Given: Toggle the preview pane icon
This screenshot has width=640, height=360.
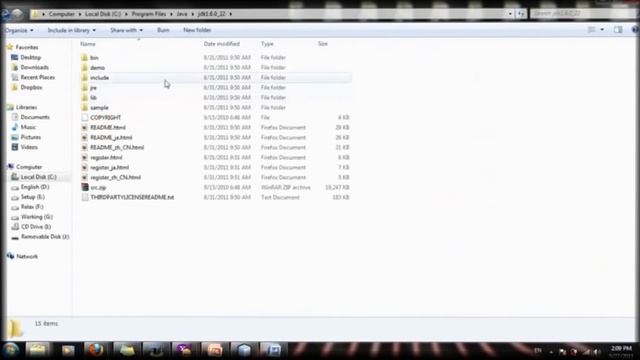Looking at the screenshot, I should (618, 30).
